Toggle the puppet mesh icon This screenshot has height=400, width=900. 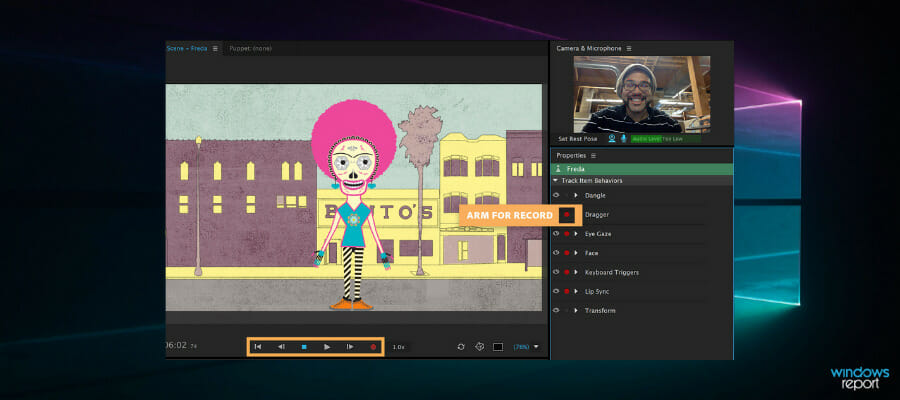tap(480, 347)
